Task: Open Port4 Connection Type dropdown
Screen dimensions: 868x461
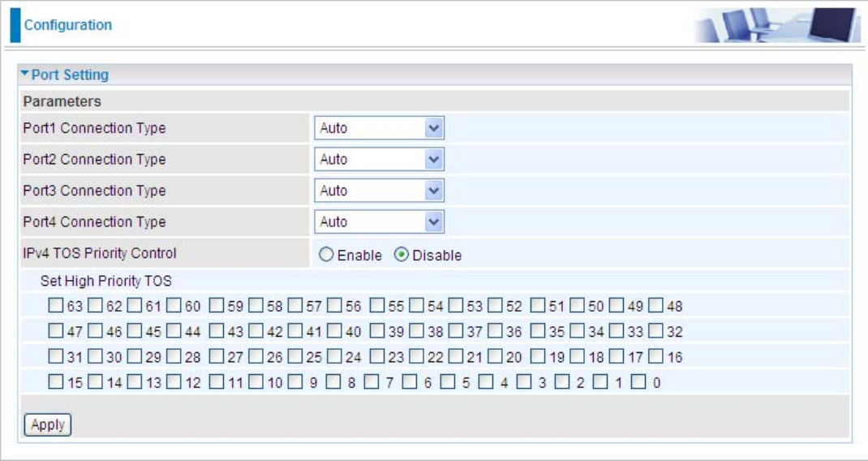Action: pyautogui.click(x=379, y=222)
